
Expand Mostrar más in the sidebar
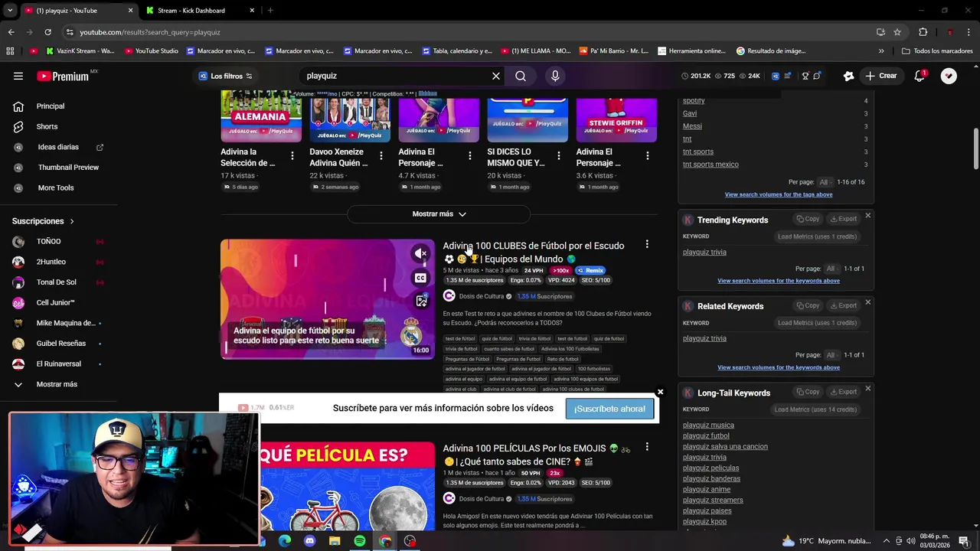pos(57,384)
